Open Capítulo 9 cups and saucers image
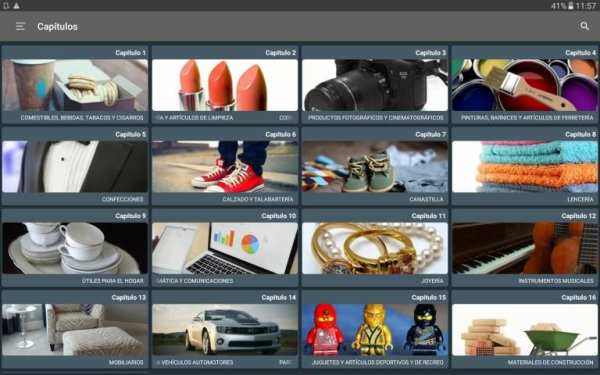This screenshot has width=600, height=375. pyautogui.click(x=75, y=248)
